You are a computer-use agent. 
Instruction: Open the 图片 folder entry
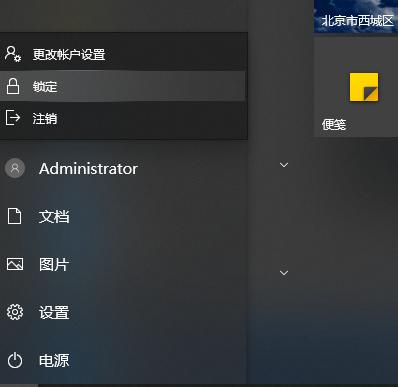click(54, 265)
